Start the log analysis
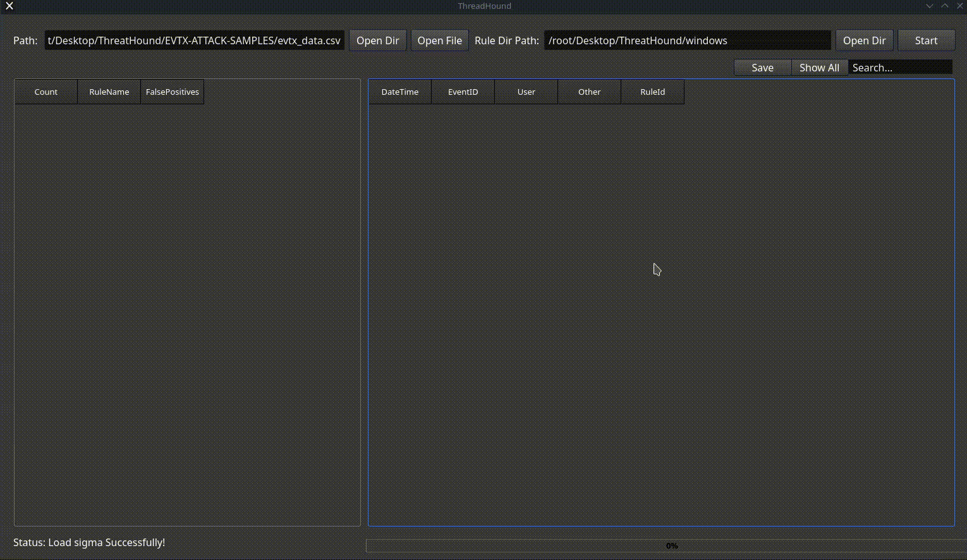Image resolution: width=967 pixels, height=560 pixels. point(927,40)
